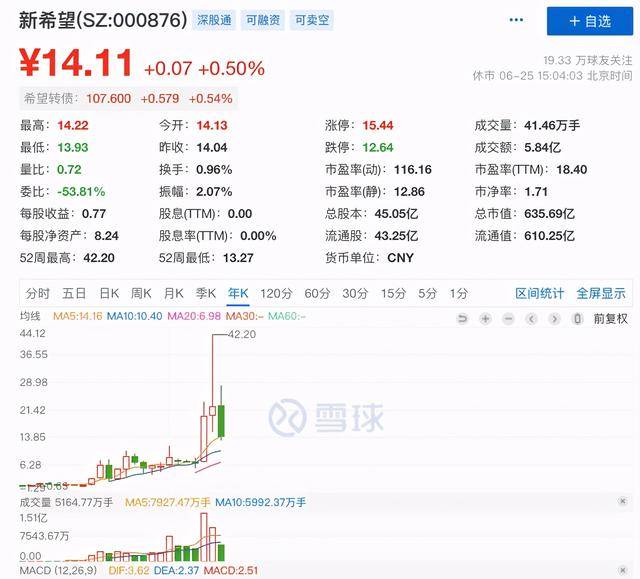Click the 总市值 value 635.69亿
640x579 pixels.
click(x=549, y=213)
